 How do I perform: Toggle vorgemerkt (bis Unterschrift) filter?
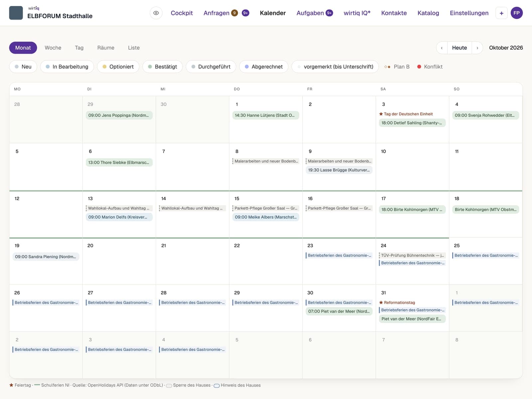point(335,66)
